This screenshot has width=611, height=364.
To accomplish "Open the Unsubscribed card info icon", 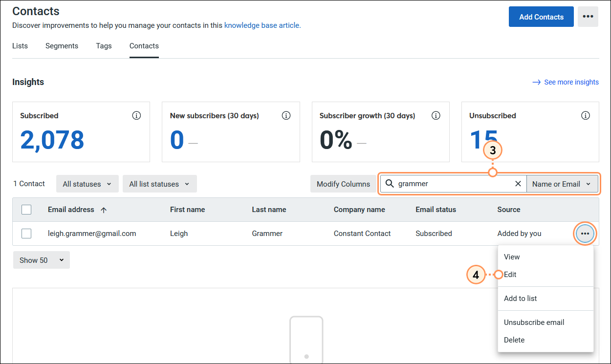I will (586, 116).
